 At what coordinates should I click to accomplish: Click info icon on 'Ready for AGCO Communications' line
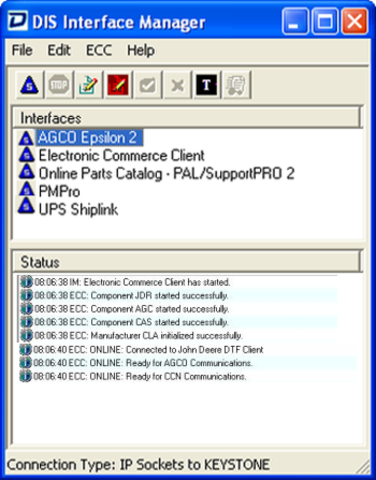click(x=25, y=363)
